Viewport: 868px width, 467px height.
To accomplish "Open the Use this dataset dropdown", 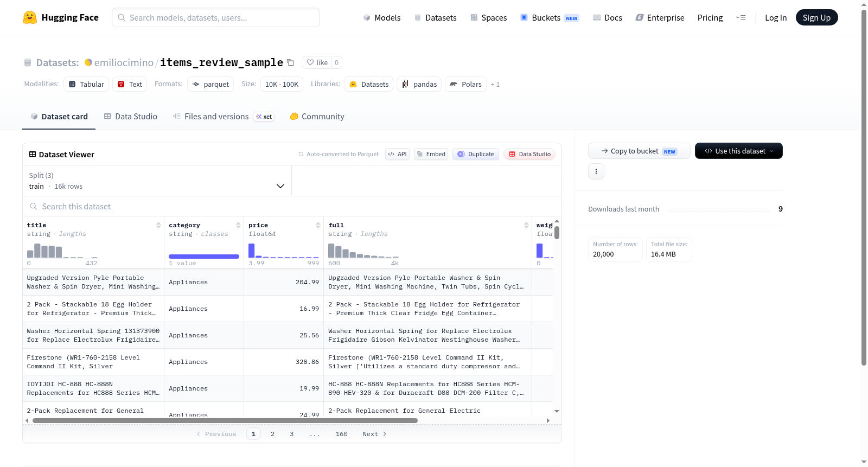I will (x=739, y=151).
